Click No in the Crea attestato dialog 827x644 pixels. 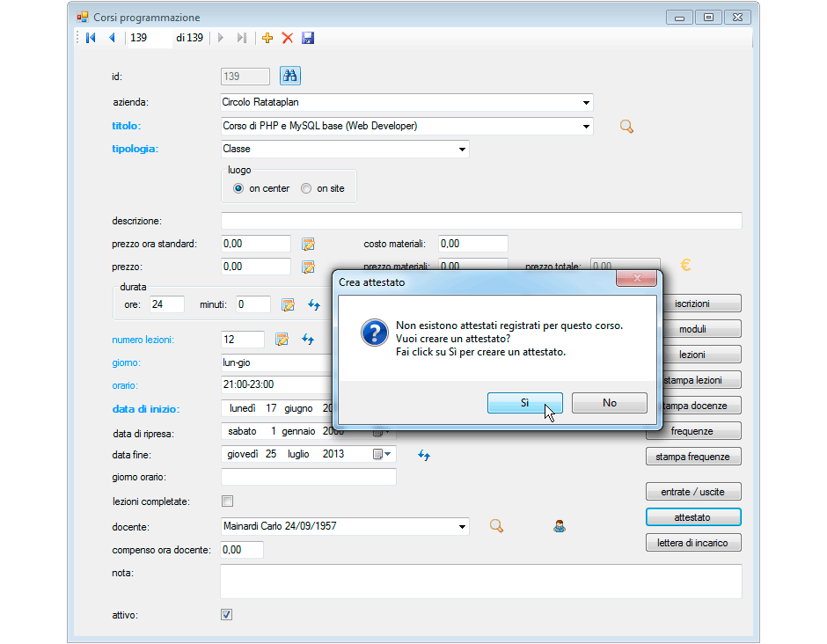pyautogui.click(x=609, y=403)
